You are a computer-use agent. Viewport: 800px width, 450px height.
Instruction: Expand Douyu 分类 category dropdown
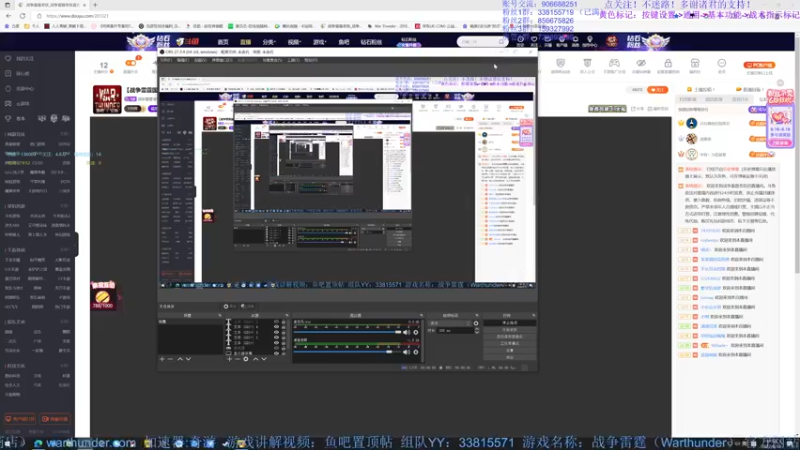pyautogui.click(x=269, y=42)
